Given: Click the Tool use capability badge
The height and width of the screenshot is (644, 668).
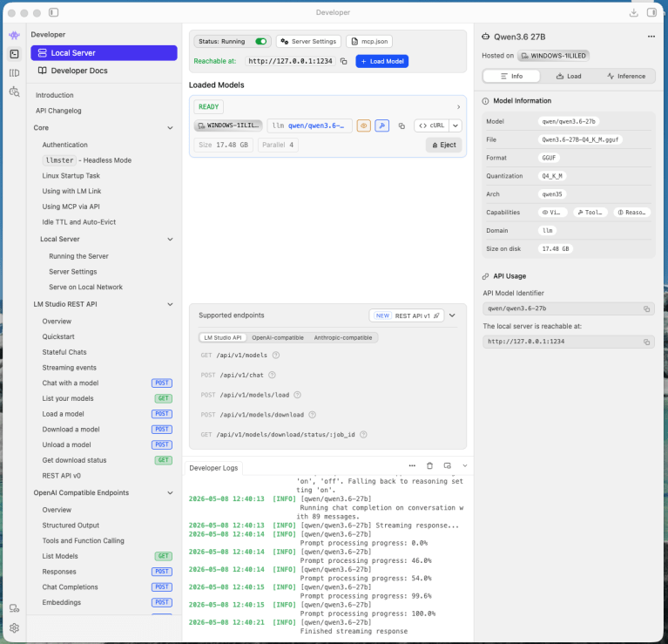Looking at the screenshot, I should 590,213.
